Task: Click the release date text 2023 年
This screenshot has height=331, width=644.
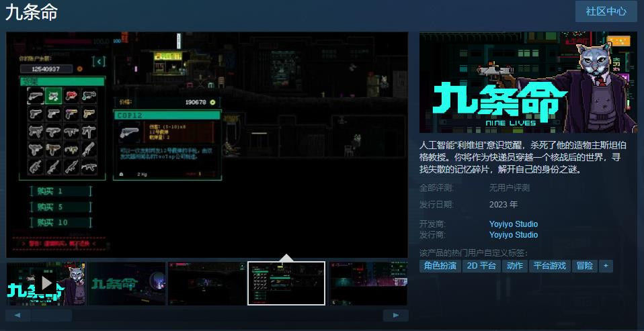Action: click(x=504, y=204)
